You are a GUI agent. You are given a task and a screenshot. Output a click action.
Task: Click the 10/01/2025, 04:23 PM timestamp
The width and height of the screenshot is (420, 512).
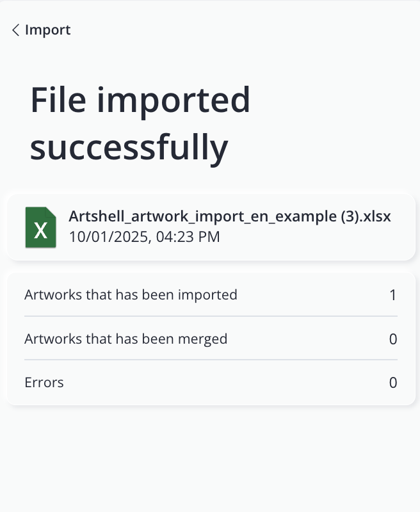click(x=144, y=237)
